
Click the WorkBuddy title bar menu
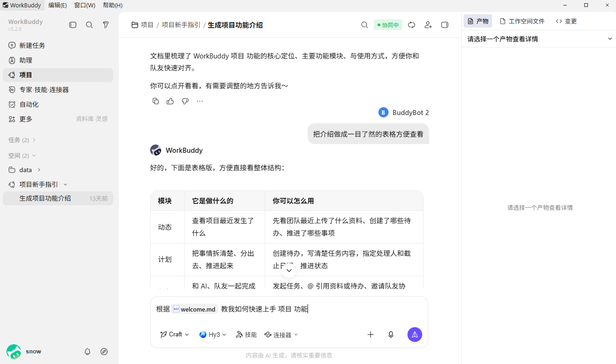22,5
